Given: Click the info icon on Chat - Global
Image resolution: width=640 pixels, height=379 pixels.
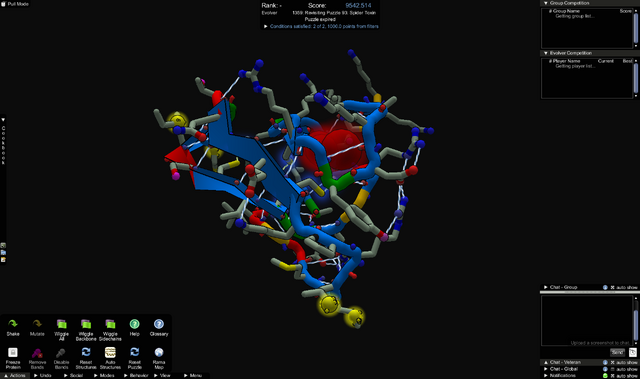Looking at the screenshot, I should click(605, 369).
